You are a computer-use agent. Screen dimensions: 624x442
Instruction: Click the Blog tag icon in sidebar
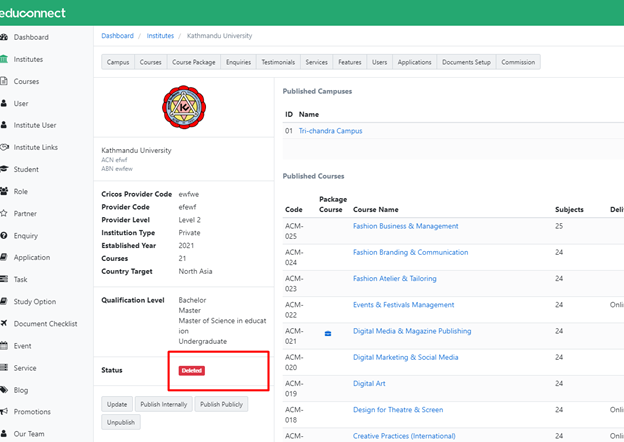coord(5,389)
